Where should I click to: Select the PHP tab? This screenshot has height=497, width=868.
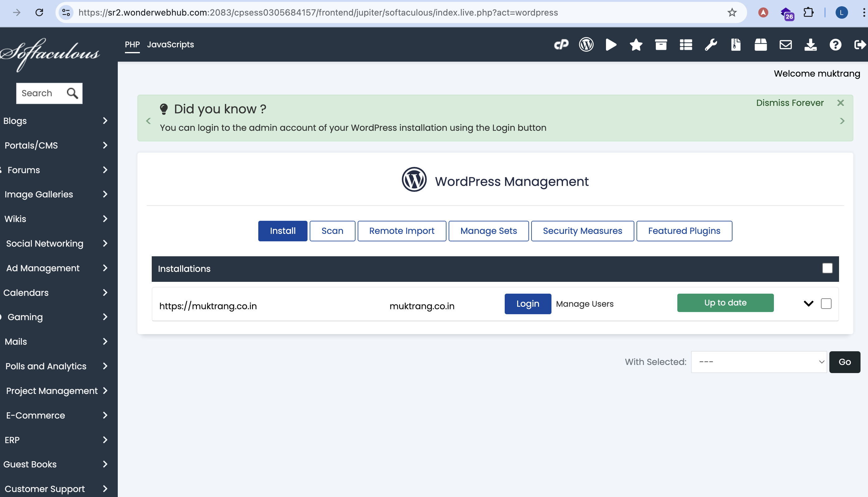pos(132,45)
